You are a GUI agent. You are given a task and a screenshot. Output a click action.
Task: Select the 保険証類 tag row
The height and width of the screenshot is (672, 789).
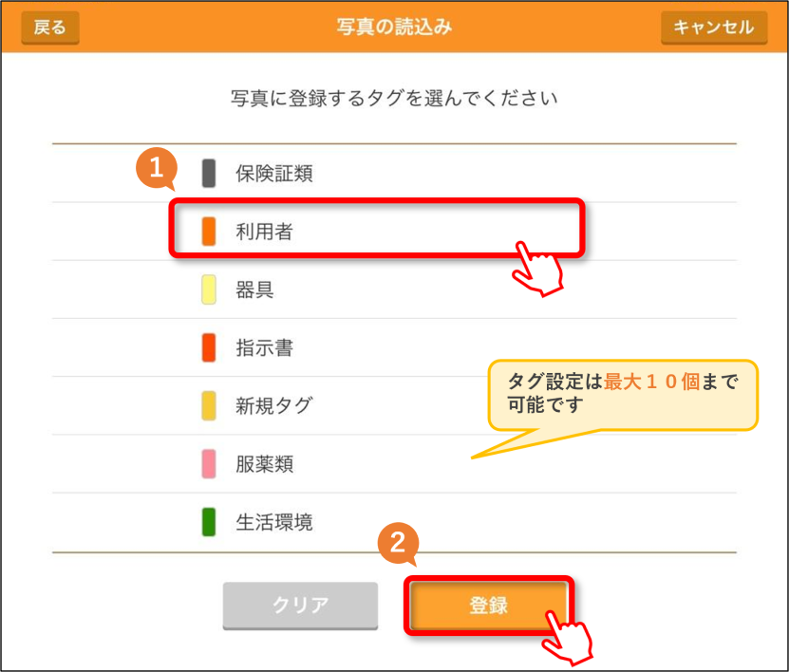(x=394, y=173)
